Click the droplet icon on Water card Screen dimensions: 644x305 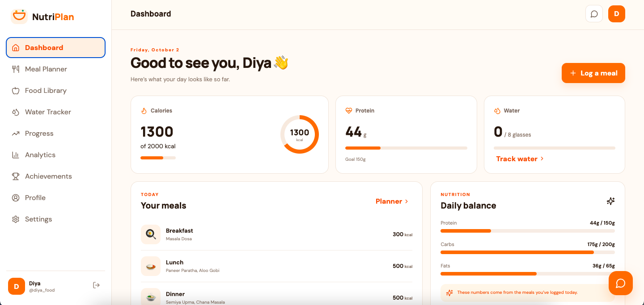(x=497, y=111)
